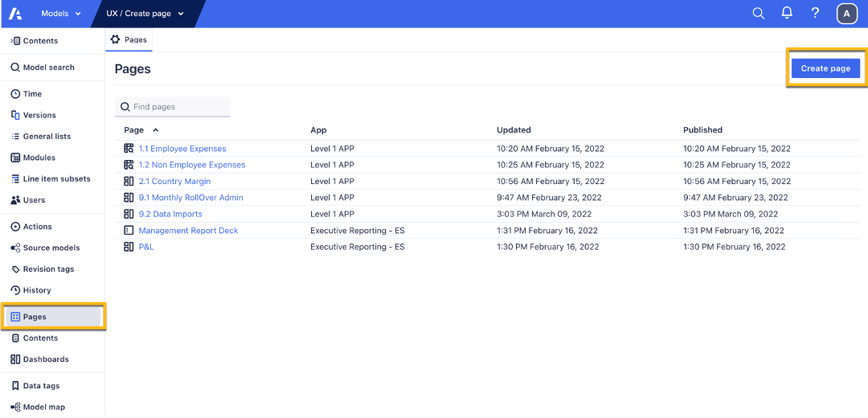This screenshot has width=868, height=418.
Task: Open the Models dropdown in the top bar
Action: click(x=61, y=14)
